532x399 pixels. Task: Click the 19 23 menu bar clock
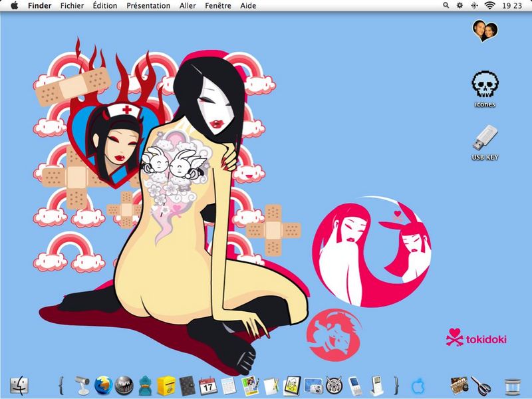[512, 6]
